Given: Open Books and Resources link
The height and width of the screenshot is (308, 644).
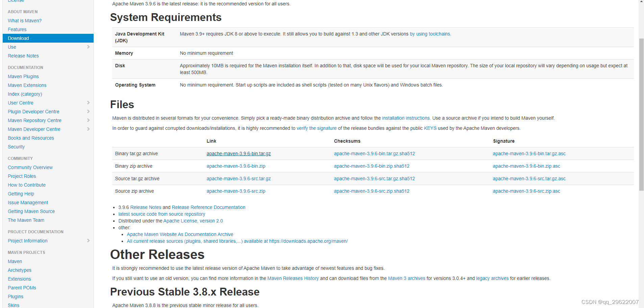Looking at the screenshot, I should pyautogui.click(x=31, y=138).
